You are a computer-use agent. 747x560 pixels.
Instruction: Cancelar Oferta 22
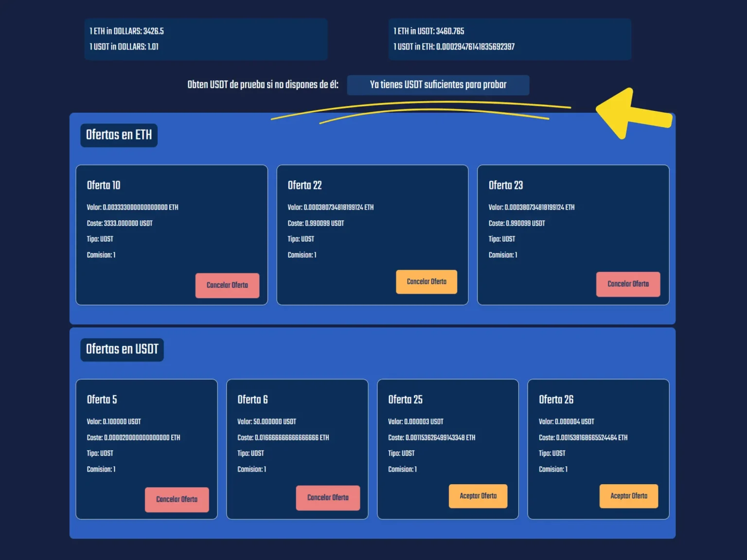(427, 281)
